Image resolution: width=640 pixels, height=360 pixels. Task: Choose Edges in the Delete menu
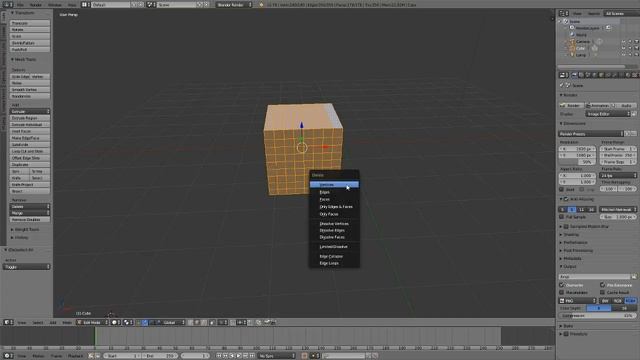pyautogui.click(x=334, y=192)
